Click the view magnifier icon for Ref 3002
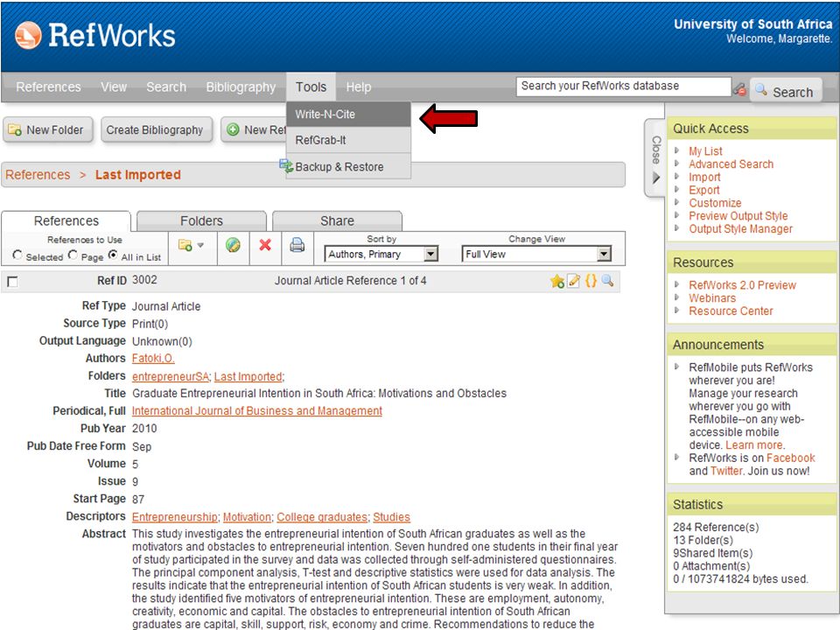This screenshot has height=630, width=840. click(x=607, y=280)
